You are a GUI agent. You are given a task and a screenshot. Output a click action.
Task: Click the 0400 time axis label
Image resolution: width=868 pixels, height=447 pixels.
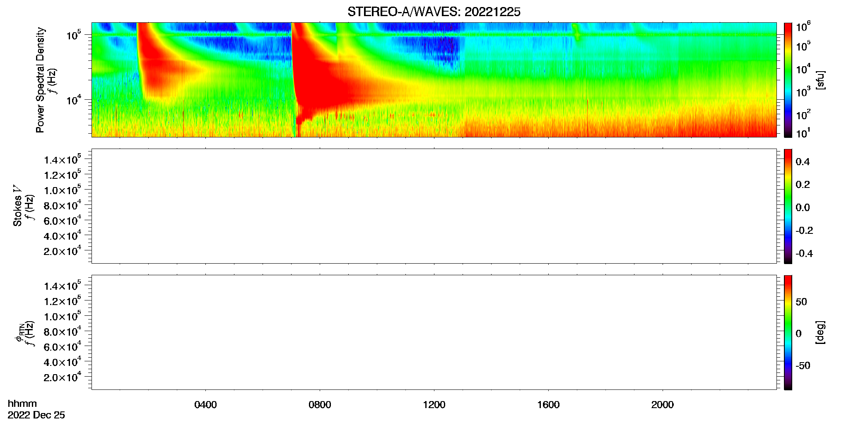tap(205, 405)
